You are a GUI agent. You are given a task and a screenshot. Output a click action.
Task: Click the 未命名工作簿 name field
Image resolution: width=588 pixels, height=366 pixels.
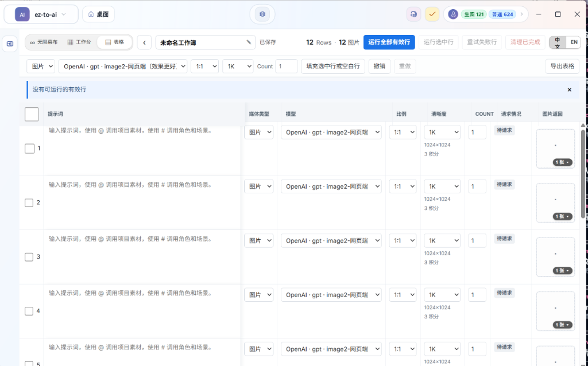click(x=206, y=42)
